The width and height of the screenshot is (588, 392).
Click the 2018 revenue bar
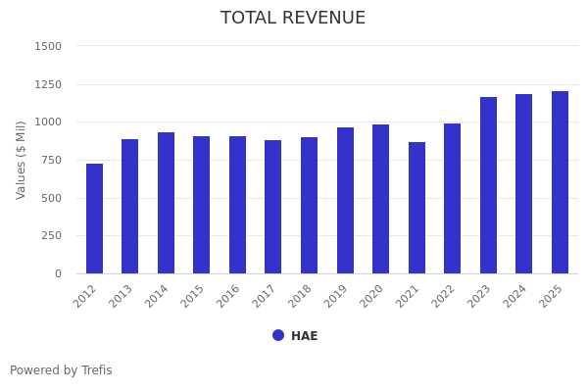309,206
